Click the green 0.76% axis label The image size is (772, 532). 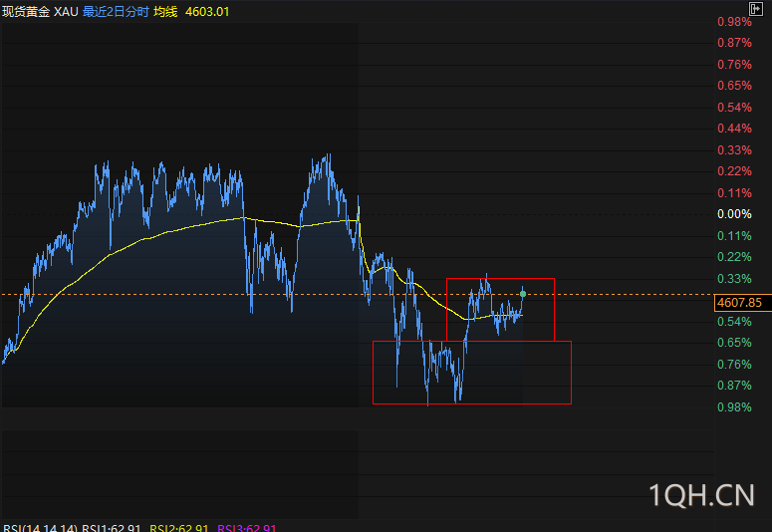pyautogui.click(x=734, y=365)
